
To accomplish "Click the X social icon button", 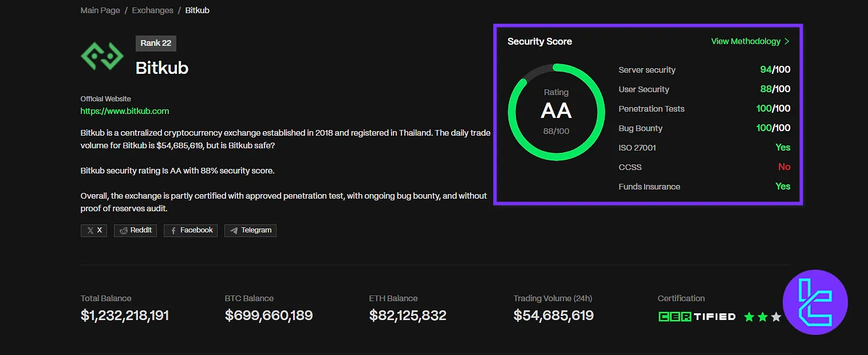I will coord(94,230).
